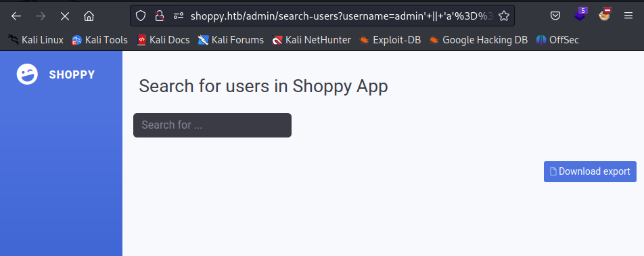Open the Exploit-DB bookmark
The width and height of the screenshot is (644, 256).
390,40
